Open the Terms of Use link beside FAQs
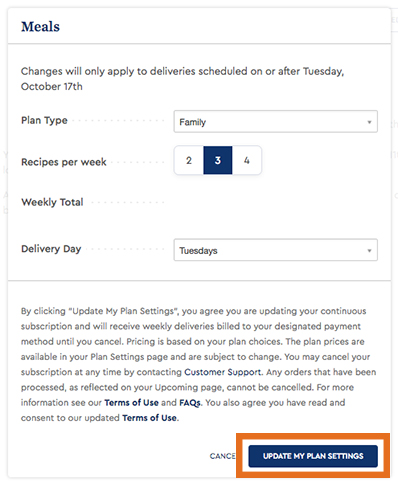398x486 pixels. coord(131,403)
